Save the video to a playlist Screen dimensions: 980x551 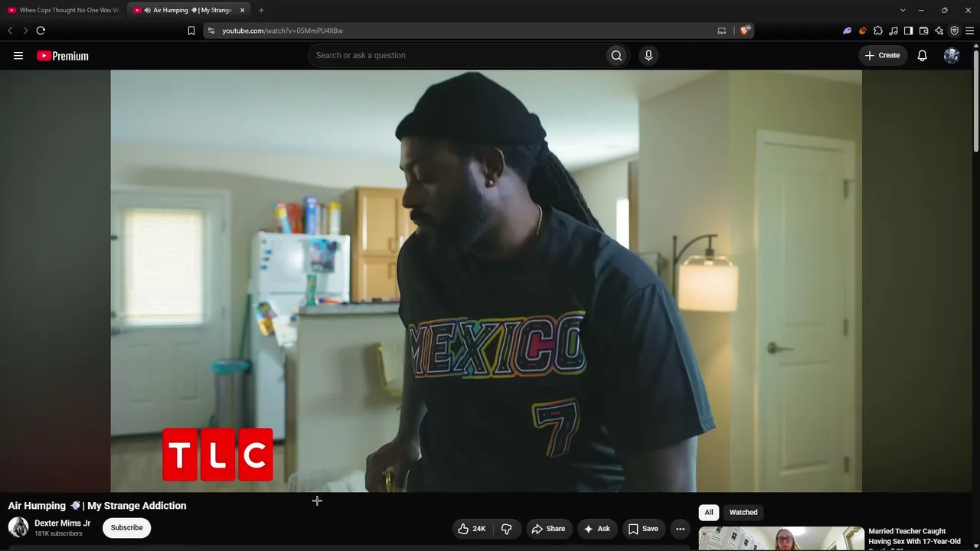(x=643, y=529)
